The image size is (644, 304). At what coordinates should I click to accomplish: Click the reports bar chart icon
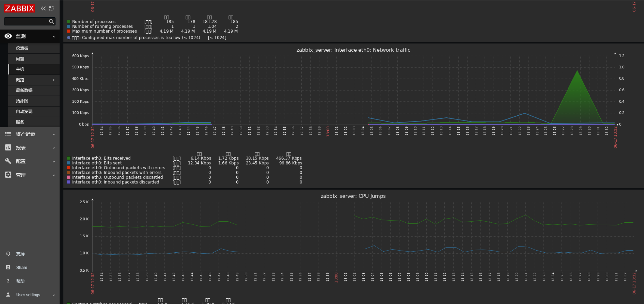tap(8, 148)
